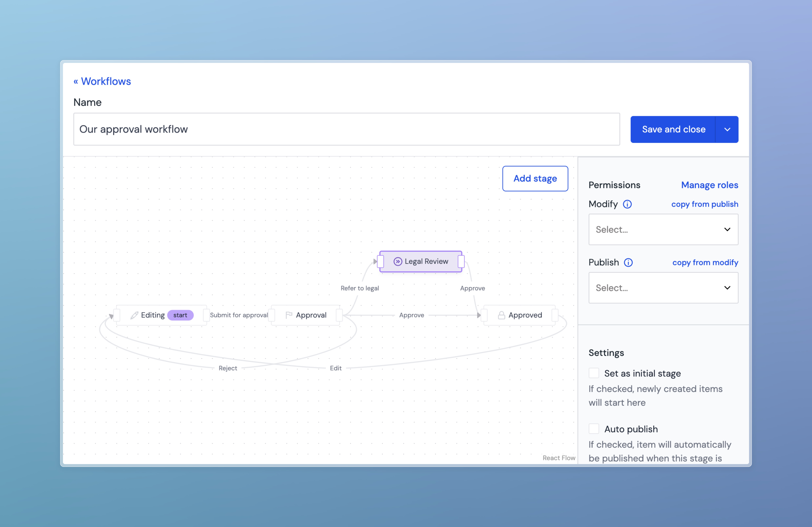Click the workflow name input field

(346, 129)
